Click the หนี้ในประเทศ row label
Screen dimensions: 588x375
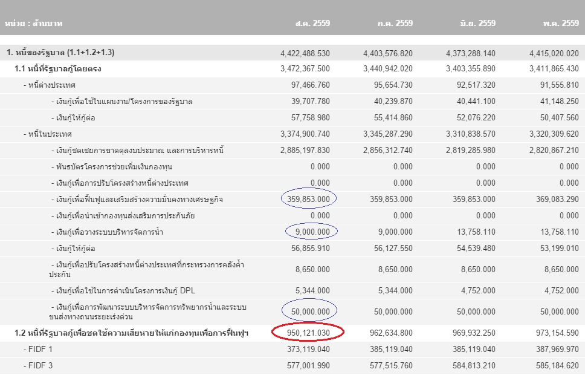pos(47,134)
